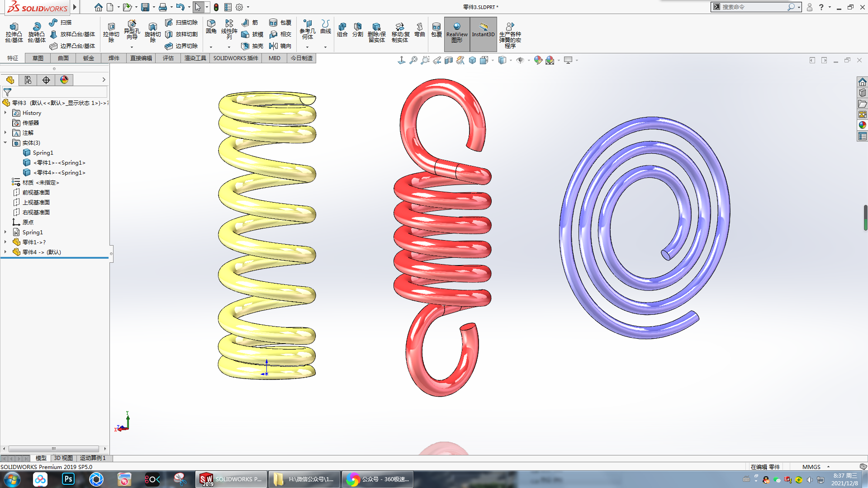Open the Fillet (圆角) dropdown arrow
Screen dimensions: 868x488
click(211, 47)
